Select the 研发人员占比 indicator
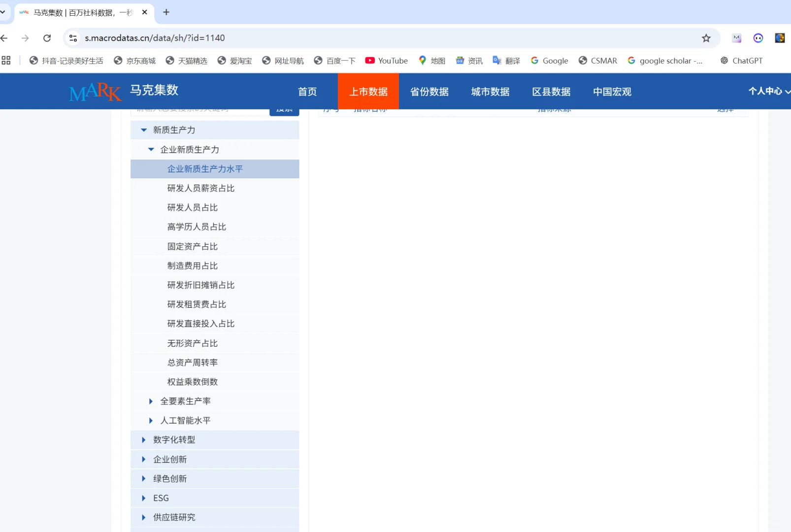 point(193,207)
